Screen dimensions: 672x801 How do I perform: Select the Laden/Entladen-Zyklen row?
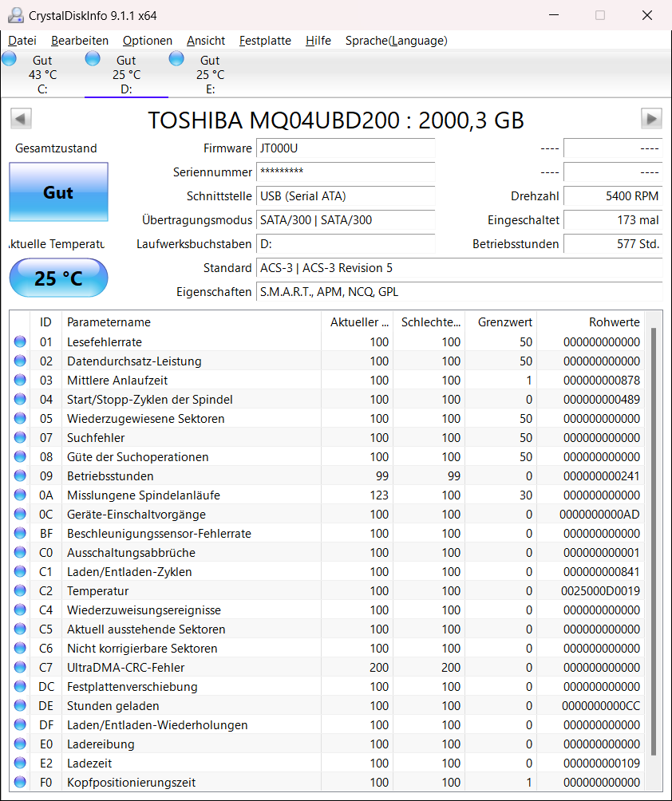coord(327,572)
